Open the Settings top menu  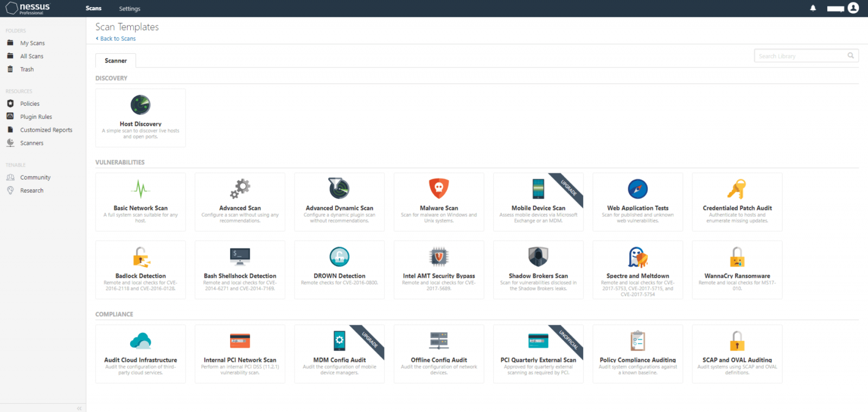130,9
